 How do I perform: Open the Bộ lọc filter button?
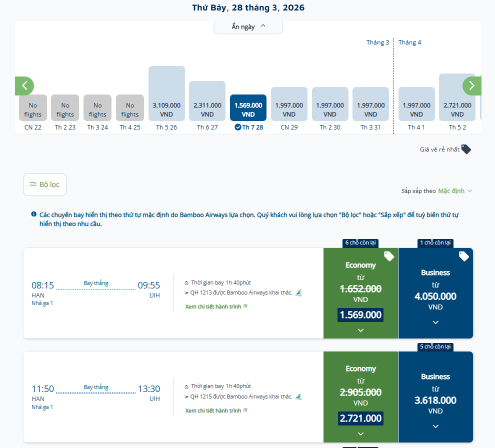45,184
